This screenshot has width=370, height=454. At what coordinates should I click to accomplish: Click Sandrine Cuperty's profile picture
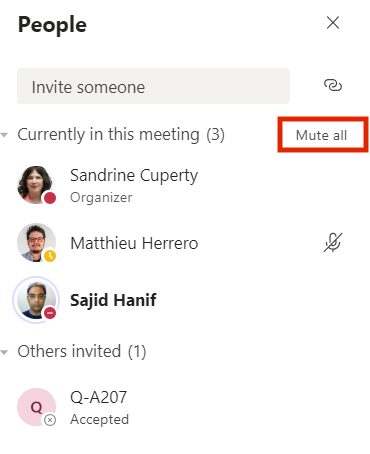(x=36, y=185)
